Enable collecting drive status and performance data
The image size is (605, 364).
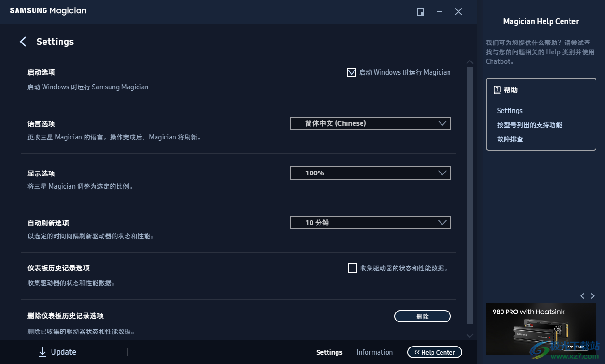(353, 268)
